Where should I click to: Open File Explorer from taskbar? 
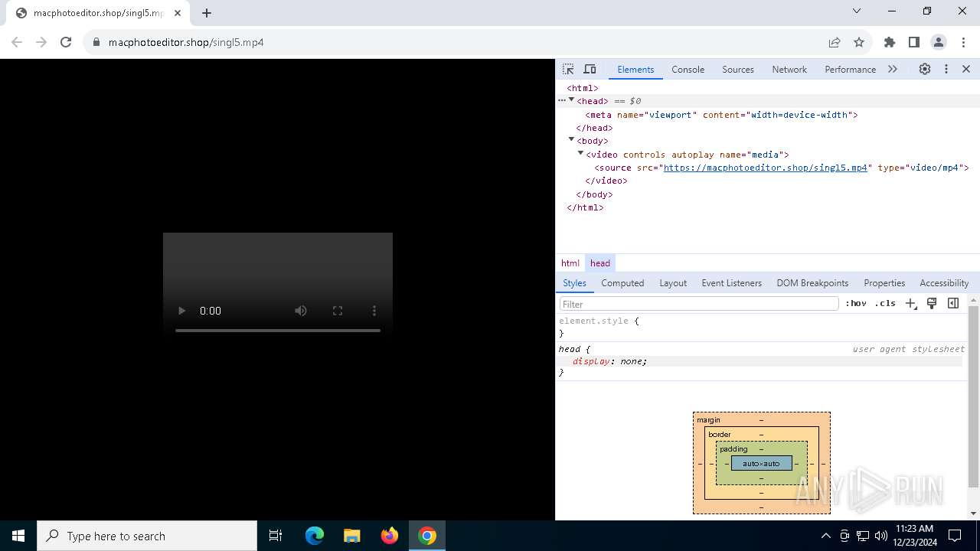(351, 536)
